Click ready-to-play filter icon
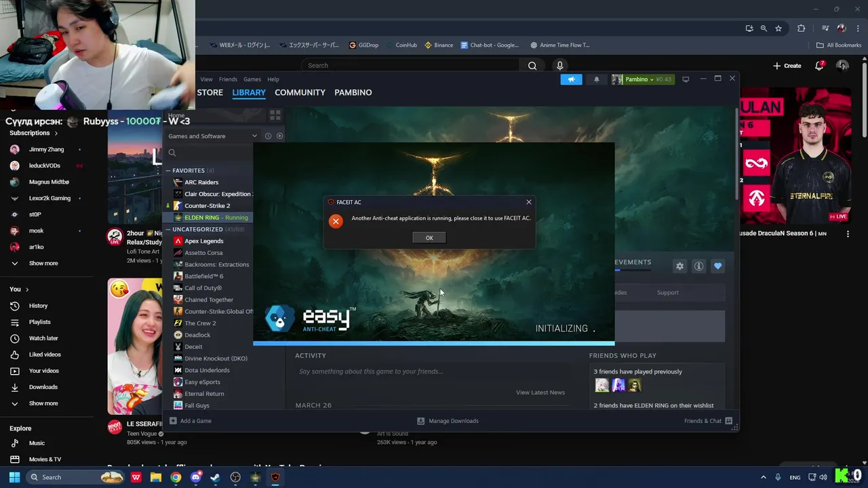 coord(279,136)
